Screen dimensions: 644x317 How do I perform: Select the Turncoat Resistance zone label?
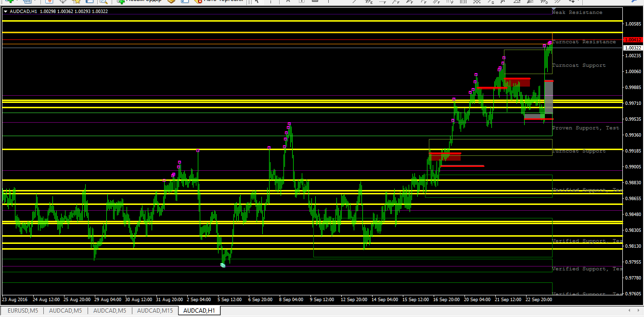click(584, 42)
